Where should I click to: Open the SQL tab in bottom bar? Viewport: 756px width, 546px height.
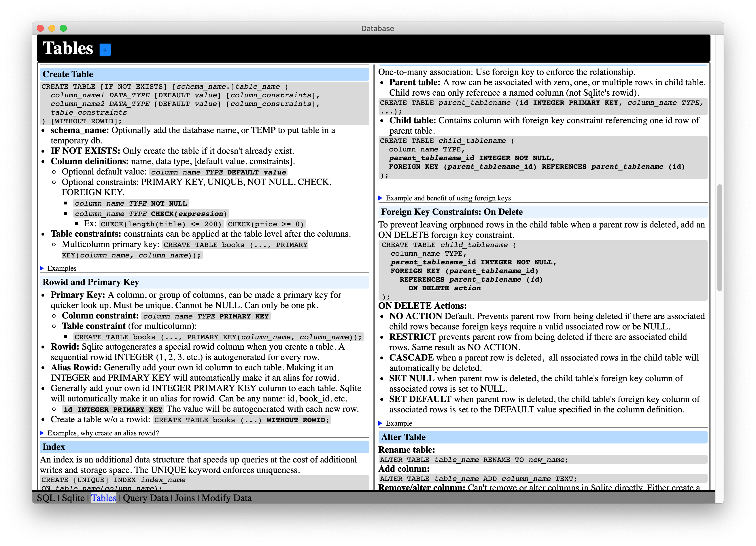(46, 498)
